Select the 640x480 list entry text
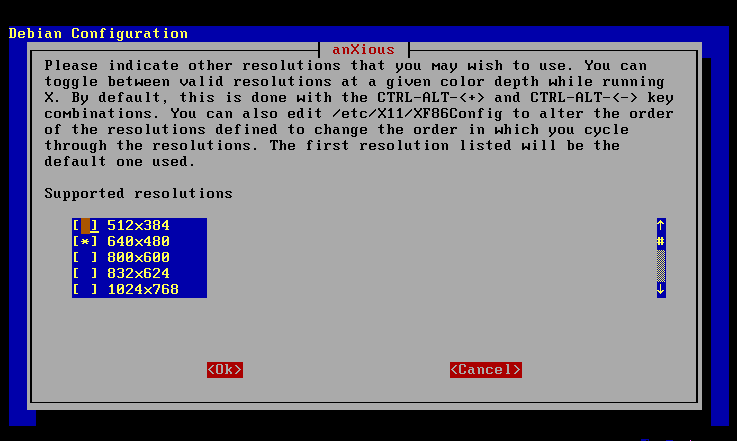The height and width of the screenshot is (441, 737). coord(138,242)
